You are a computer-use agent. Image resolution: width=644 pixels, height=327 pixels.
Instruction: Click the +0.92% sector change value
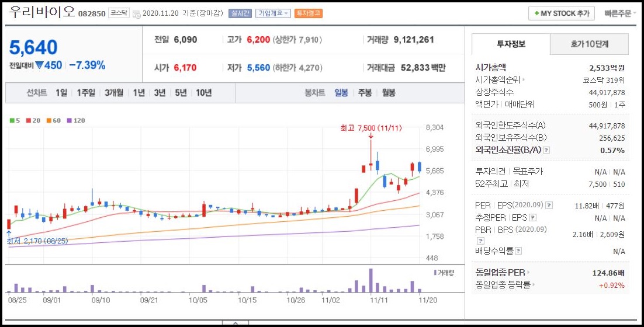click(612, 285)
